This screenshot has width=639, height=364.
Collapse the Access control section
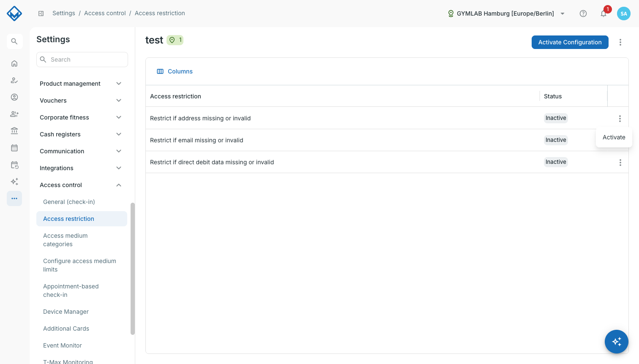click(x=80, y=185)
